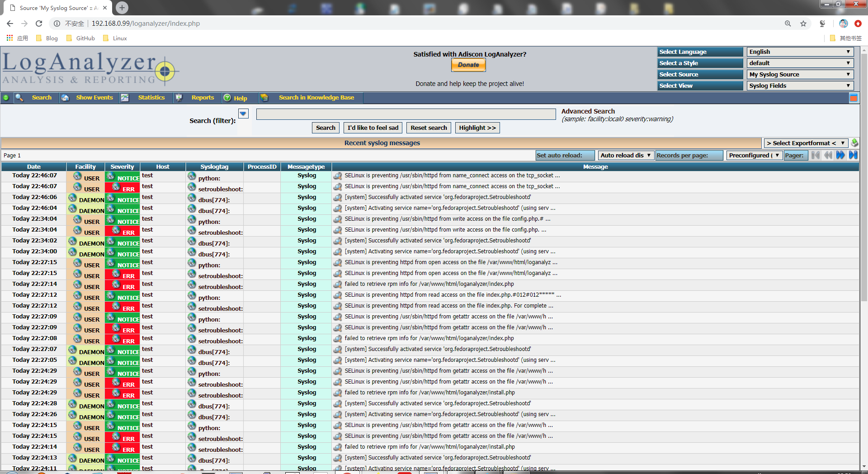Open the Show Events menu item
868x474 pixels.
(94, 98)
